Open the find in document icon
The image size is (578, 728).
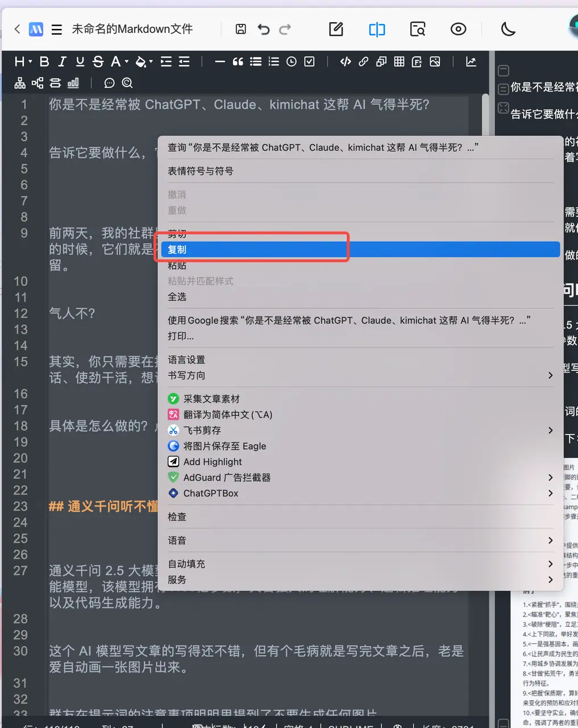tap(418, 29)
